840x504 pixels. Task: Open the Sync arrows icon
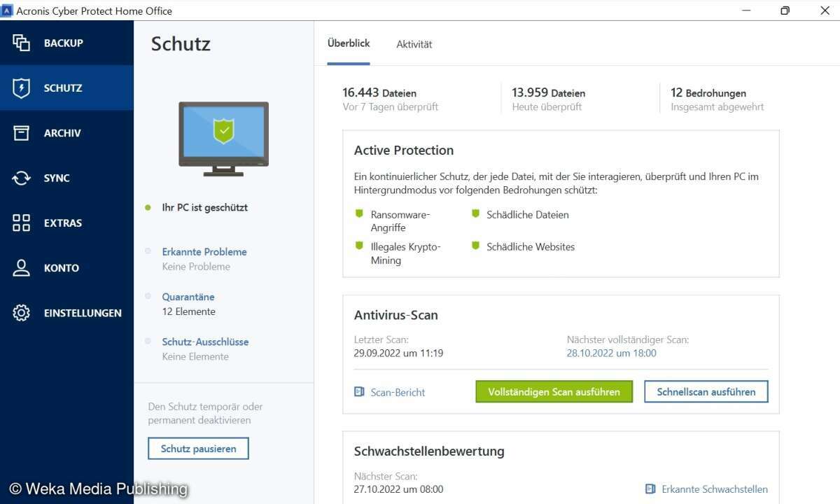pyautogui.click(x=22, y=178)
